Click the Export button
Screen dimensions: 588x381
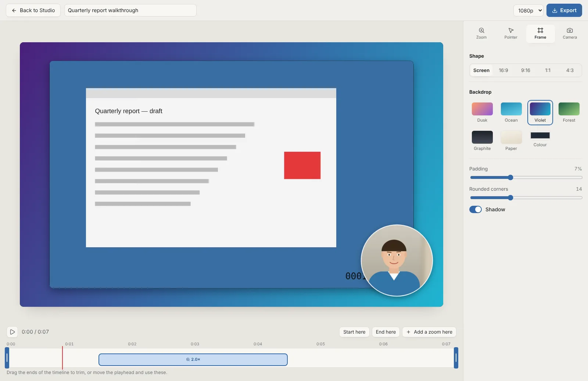564,10
